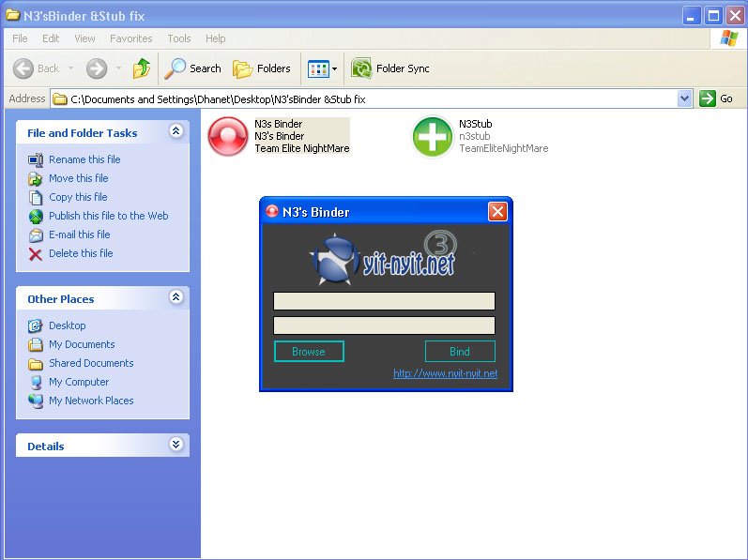Viewport: 748px width, 560px height.
Task: Select the N3Stub file name text
Action: click(475, 124)
